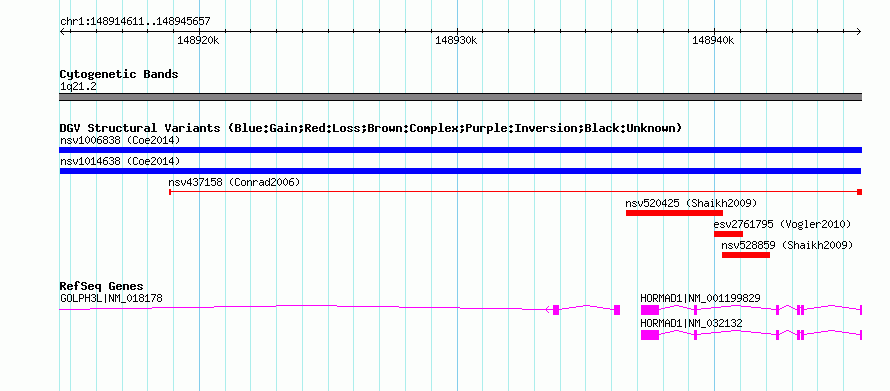This screenshot has height=391, width=890.
Task: Click the red loss bar for nsv520425
Action: point(674,213)
